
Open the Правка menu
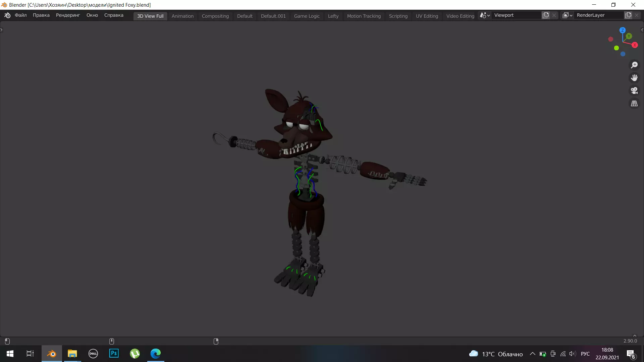(x=41, y=15)
